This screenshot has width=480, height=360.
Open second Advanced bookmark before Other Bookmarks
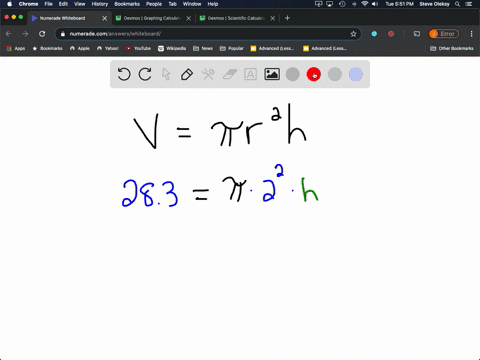click(325, 48)
